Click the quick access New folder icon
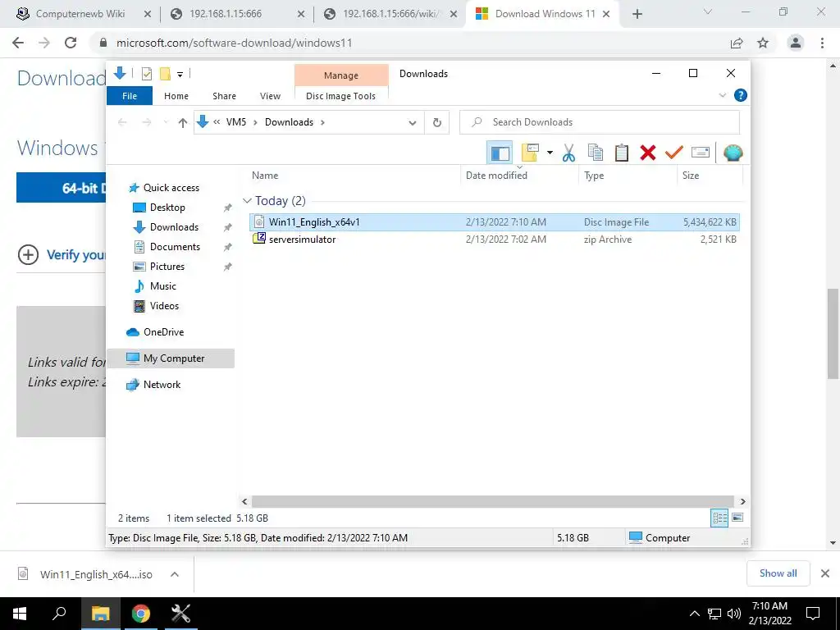Viewport: 840px width, 630px height. point(165,74)
